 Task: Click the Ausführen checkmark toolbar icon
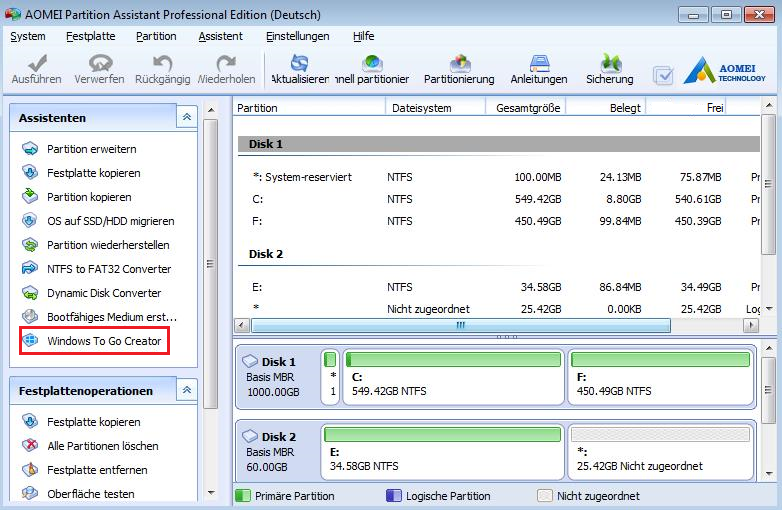37,63
